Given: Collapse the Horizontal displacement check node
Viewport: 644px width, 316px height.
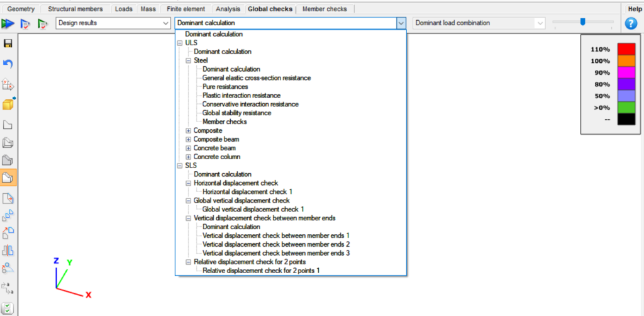Looking at the screenshot, I should pos(188,183).
